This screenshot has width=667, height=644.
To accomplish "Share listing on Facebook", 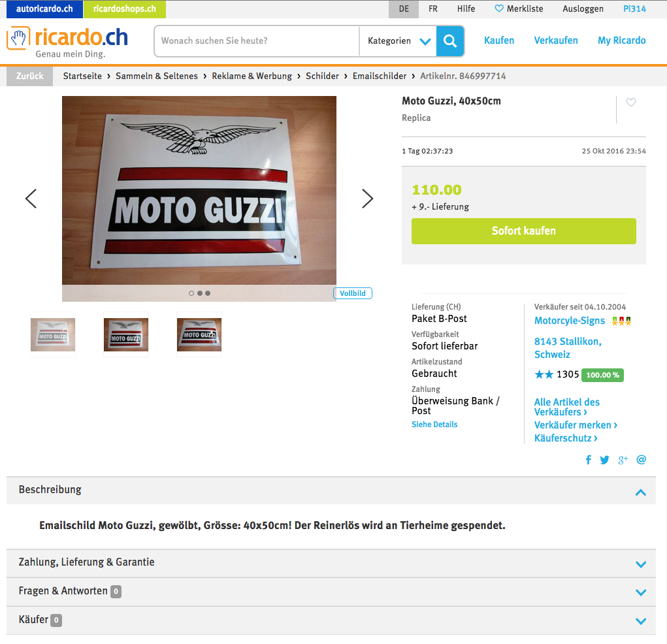I will 589,460.
